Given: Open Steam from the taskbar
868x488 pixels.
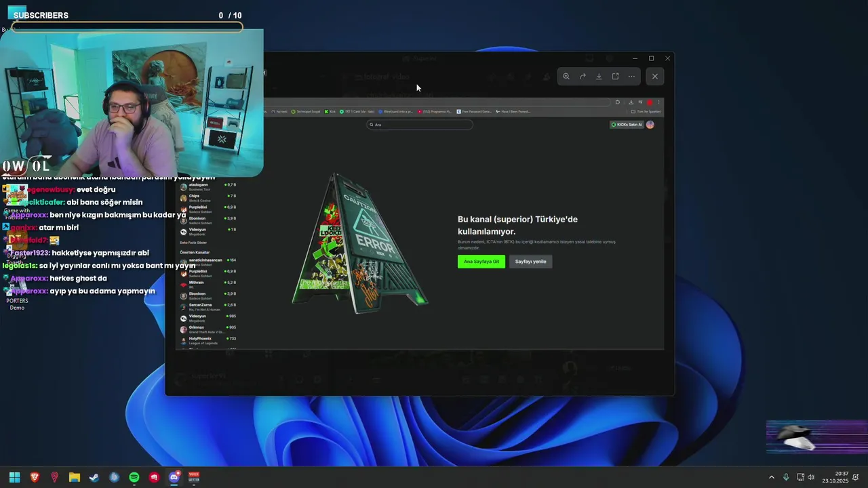Looking at the screenshot, I should click(x=94, y=477).
